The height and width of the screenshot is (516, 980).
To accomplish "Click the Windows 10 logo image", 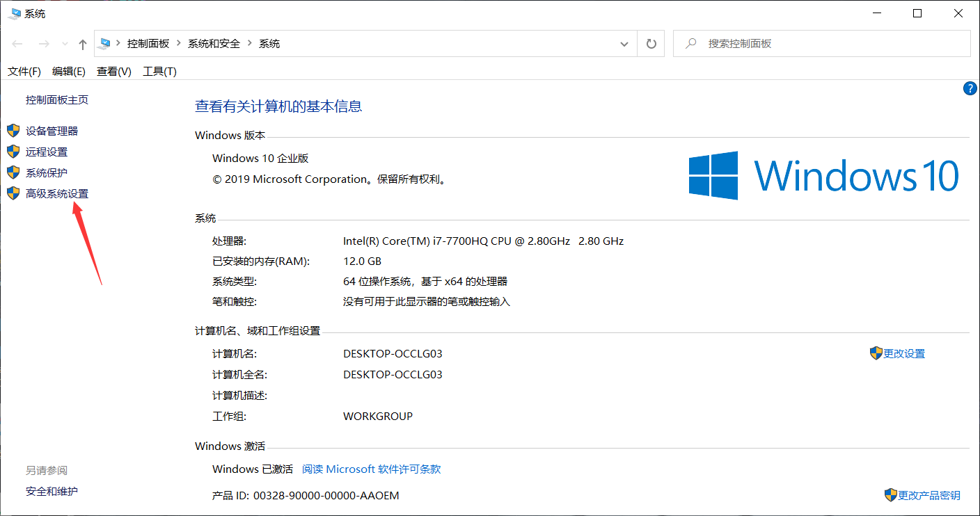I will click(824, 175).
